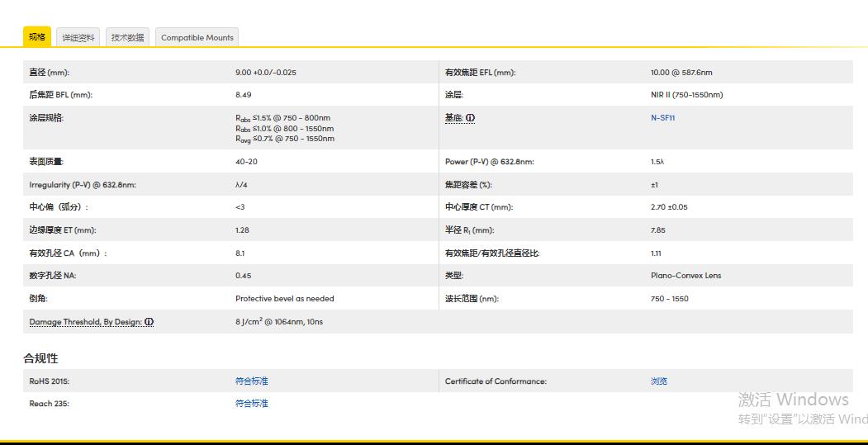This screenshot has width=868, height=445.
Task: Click the 9.00 +0.0/-0.025 diameter value
Action: coord(265,73)
